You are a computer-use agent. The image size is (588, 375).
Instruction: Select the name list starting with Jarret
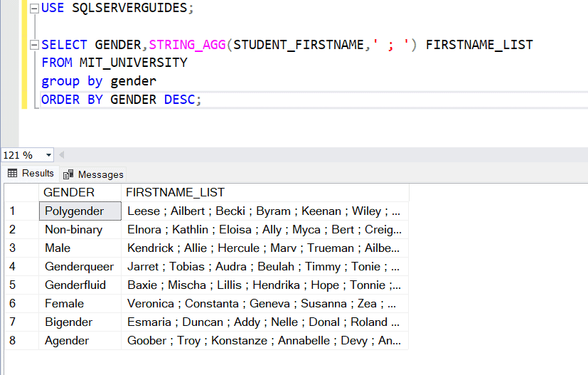click(x=264, y=266)
